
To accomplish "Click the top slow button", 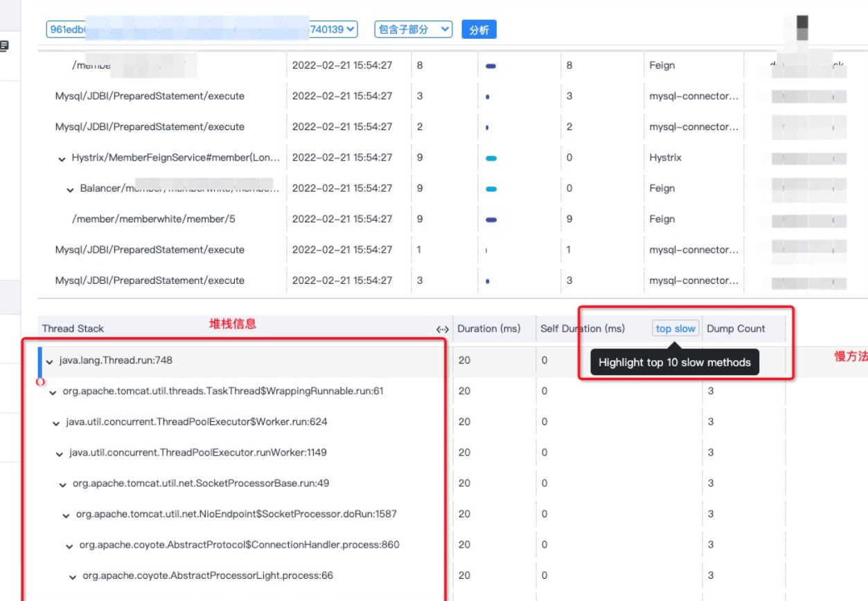I will pyautogui.click(x=675, y=329).
